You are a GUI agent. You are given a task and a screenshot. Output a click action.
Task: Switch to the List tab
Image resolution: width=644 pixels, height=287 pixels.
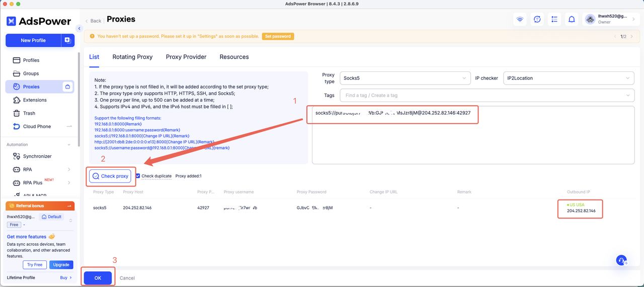[x=94, y=57]
